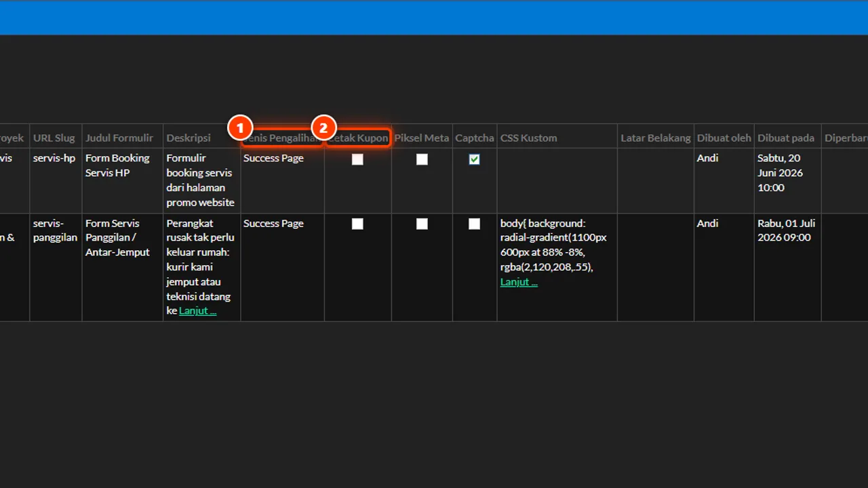
Task: Click the Captcha column header
Action: point(475,138)
